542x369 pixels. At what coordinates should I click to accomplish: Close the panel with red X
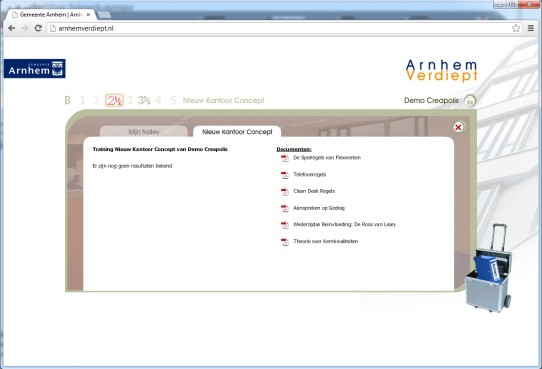click(458, 127)
